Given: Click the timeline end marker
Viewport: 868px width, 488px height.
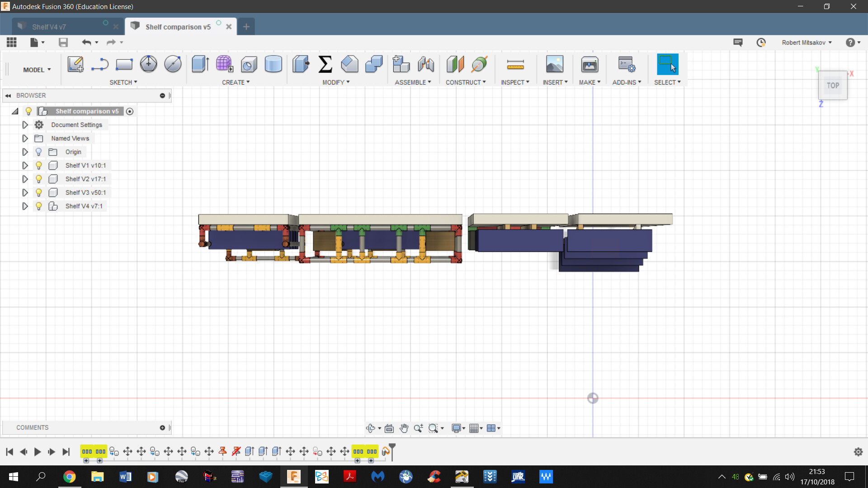Looking at the screenshot, I should 392,451.
